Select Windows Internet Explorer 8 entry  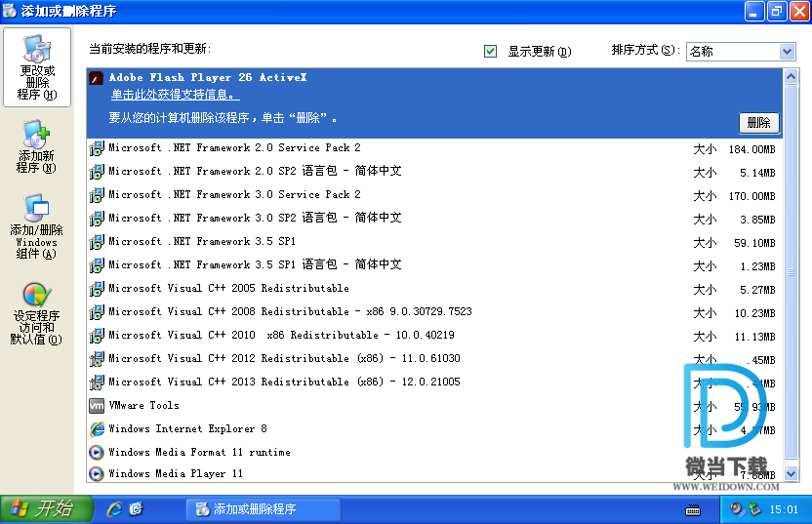tap(434, 429)
